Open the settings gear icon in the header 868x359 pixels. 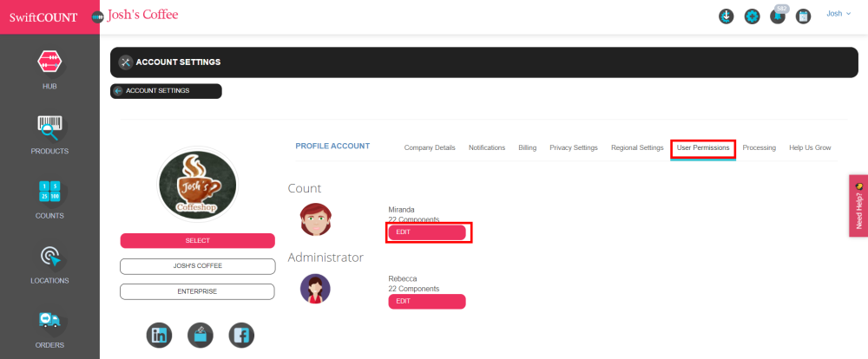(752, 16)
